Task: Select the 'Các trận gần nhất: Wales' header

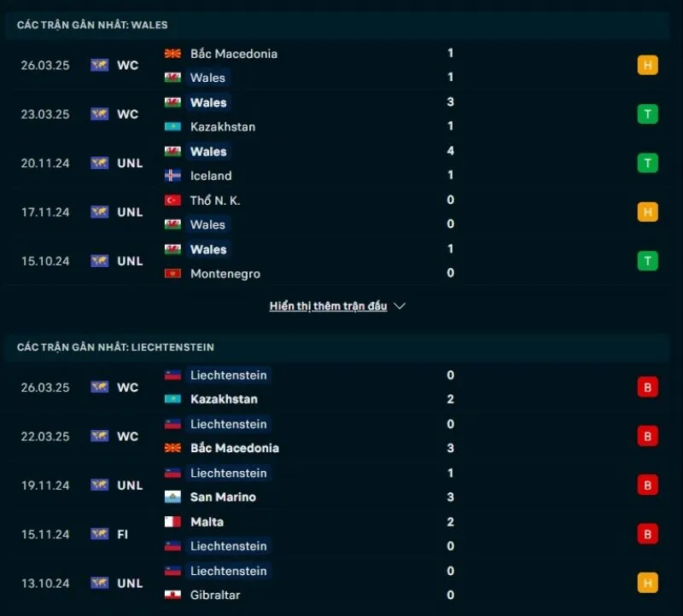Action: [92, 25]
